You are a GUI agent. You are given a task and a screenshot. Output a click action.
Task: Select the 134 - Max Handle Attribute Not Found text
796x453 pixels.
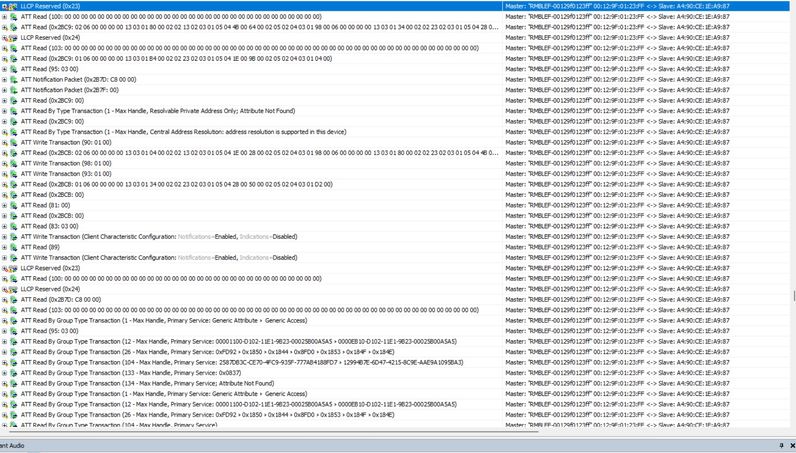click(x=147, y=383)
